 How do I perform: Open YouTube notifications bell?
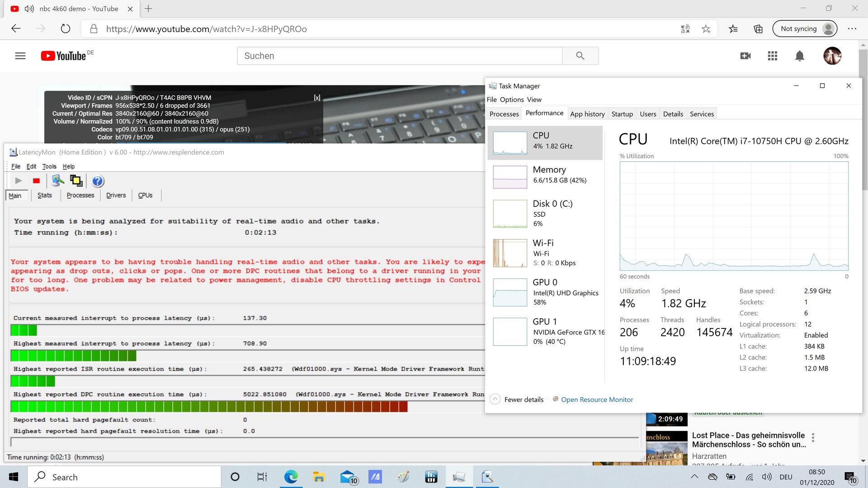799,56
